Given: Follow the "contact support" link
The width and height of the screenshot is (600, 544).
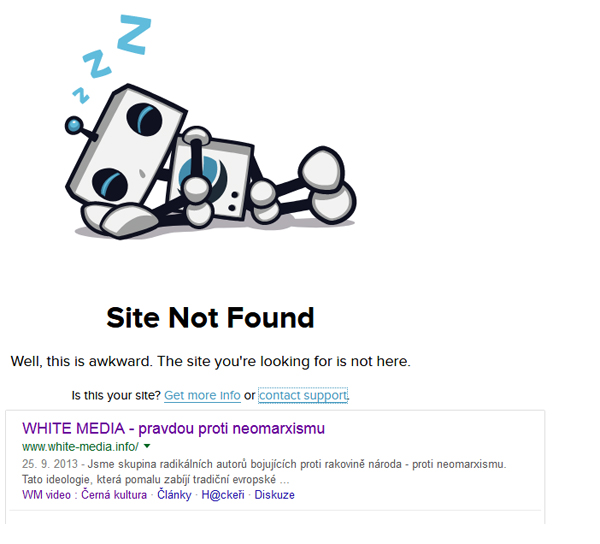Looking at the screenshot, I should 303,395.
